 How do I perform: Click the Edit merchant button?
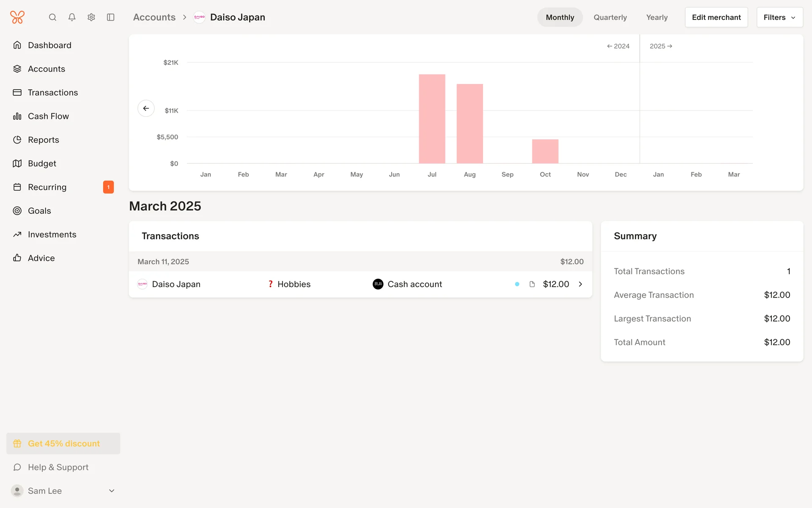pyautogui.click(x=716, y=17)
